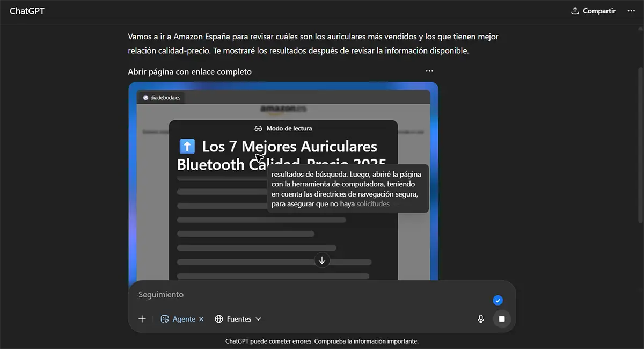Click the blue checkmark badge
This screenshot has height=349, width=644.
click(x=497, y=300)
